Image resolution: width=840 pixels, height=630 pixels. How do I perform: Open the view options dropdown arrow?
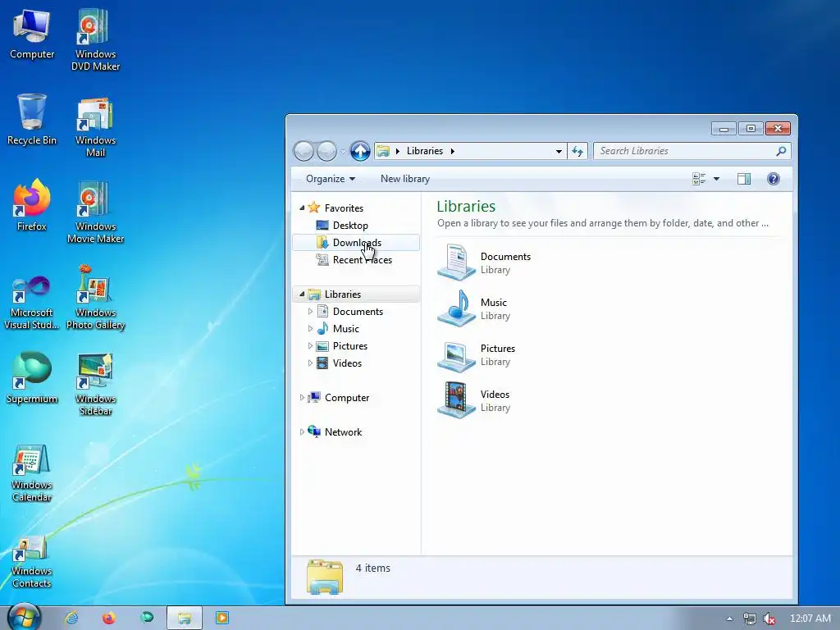coord(716,179)
